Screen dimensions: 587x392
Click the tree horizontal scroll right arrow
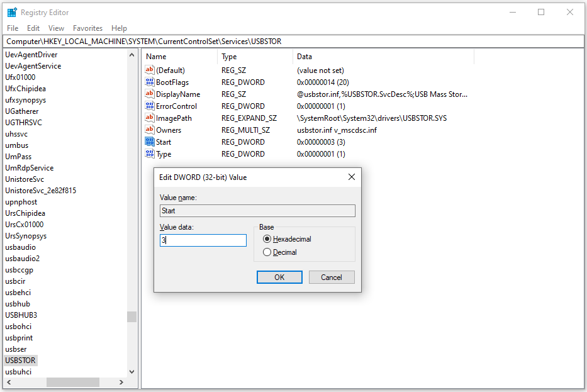click(121, 383)
